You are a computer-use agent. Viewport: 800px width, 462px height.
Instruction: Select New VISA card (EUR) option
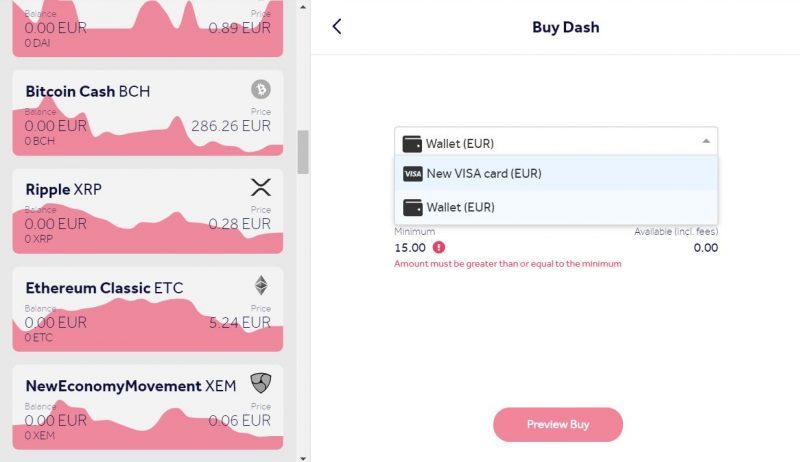coord(556,173)
